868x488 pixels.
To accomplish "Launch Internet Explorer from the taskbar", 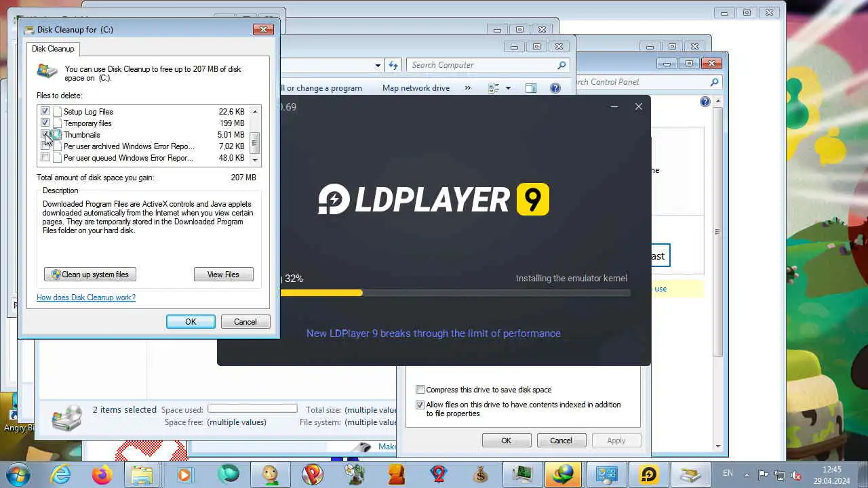I will tap(60, 474).
